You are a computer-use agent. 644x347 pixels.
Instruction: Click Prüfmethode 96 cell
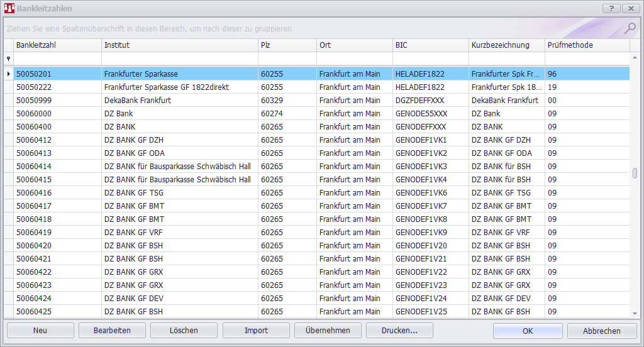(x=587, y=74)
